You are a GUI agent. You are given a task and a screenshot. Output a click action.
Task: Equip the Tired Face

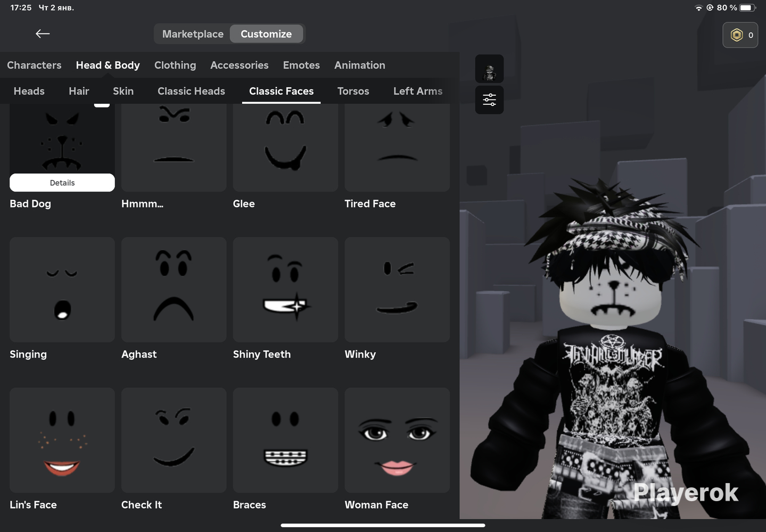click(x=397, y=147)
